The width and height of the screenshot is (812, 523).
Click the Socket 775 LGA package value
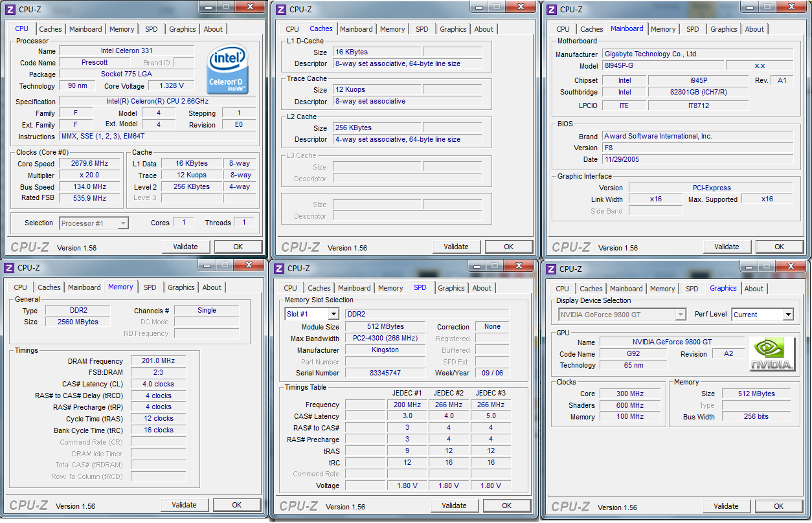[127, 74]
